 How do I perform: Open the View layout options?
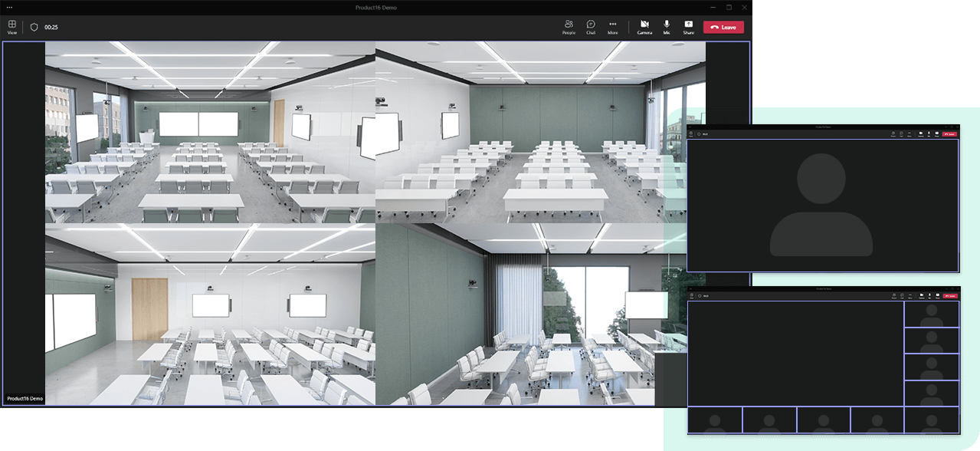pyautogui.click(x=12, y=27)
